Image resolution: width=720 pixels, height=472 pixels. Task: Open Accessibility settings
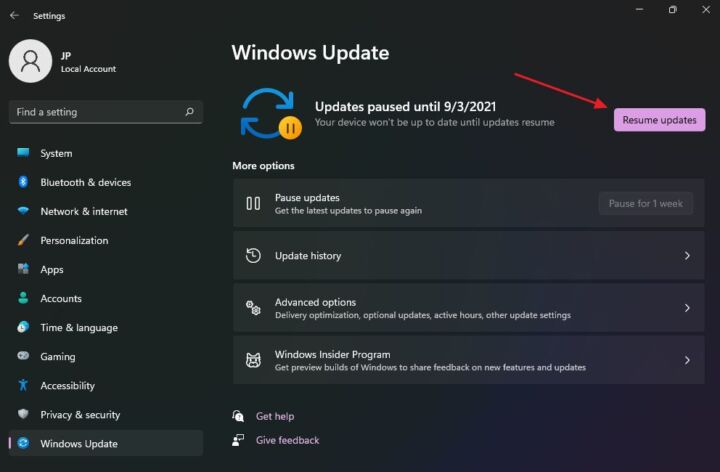tap(106, 385)
